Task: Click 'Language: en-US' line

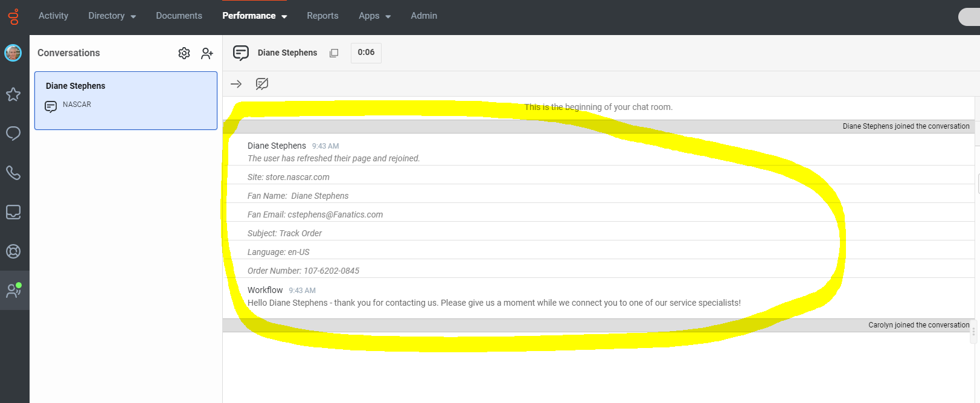Action: (x=278, y=252)
